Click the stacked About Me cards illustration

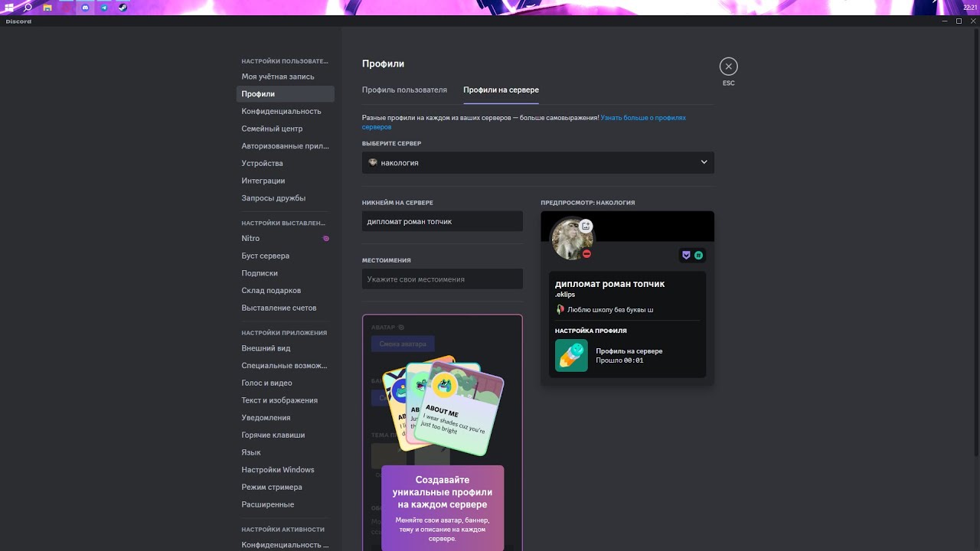[x=444, y=406]
